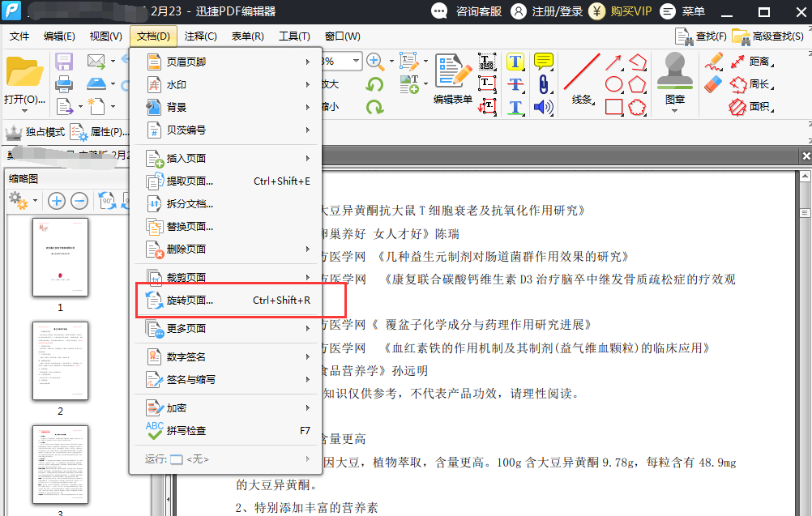The width and height of the screenshot is (812, 516).
Task: Select the red oval shape tool
Action: coord(613,84)
